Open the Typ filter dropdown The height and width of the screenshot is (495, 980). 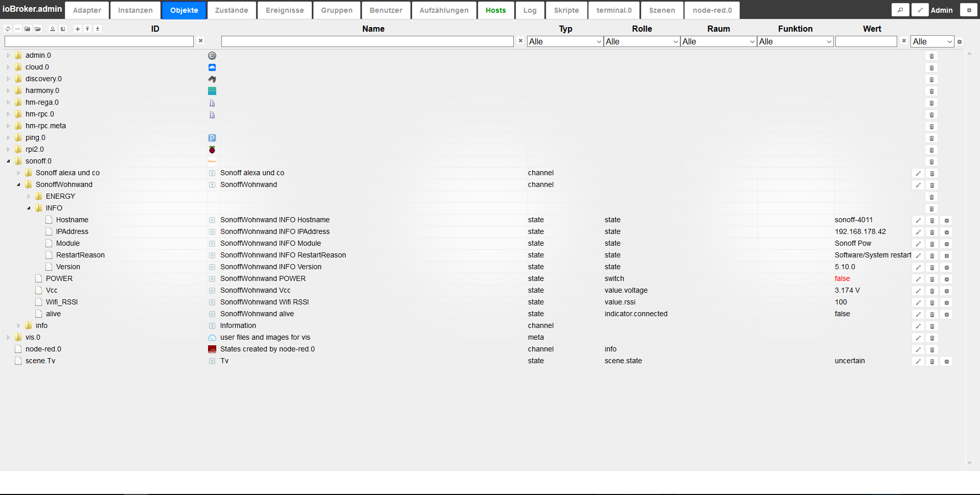click(565, 41)
